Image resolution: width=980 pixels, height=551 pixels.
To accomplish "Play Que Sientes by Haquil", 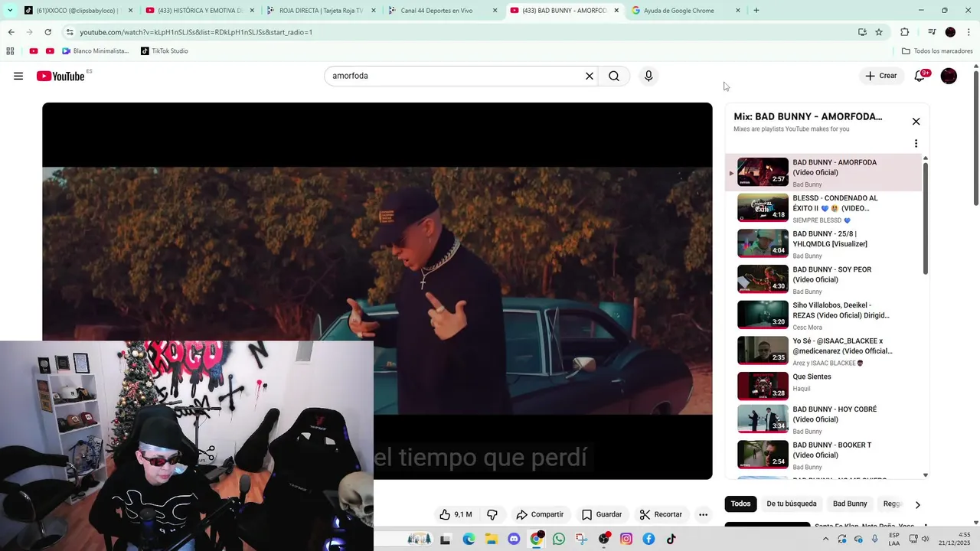I will [823, 386].
